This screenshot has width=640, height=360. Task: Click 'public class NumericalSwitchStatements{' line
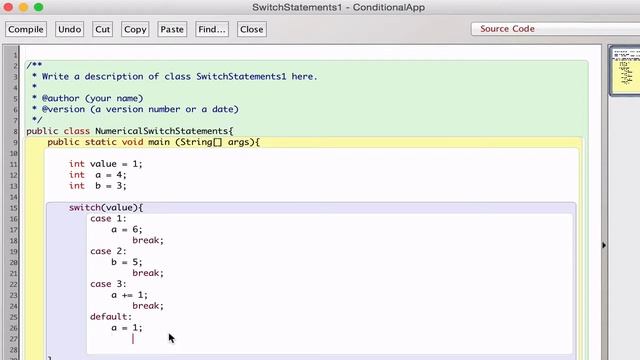pyautogui.click(x=130, y=131)
